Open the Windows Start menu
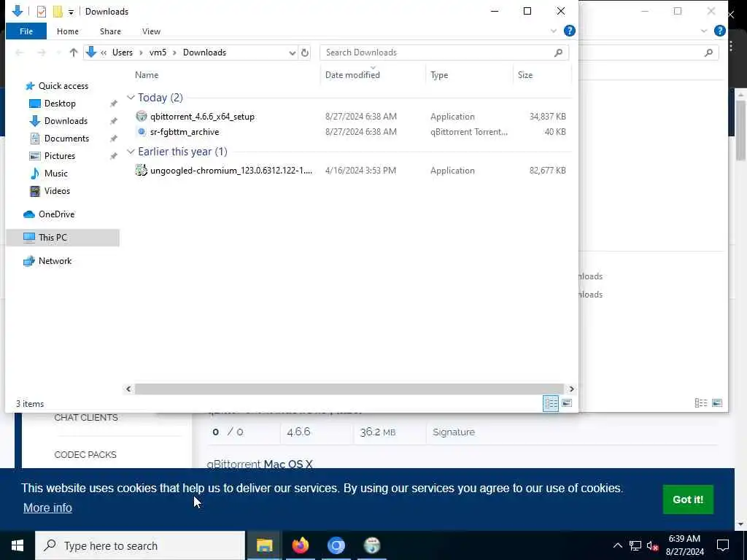The width and height of the screenshot is (747, 560). pyautogui.click(x=18, y=545)
